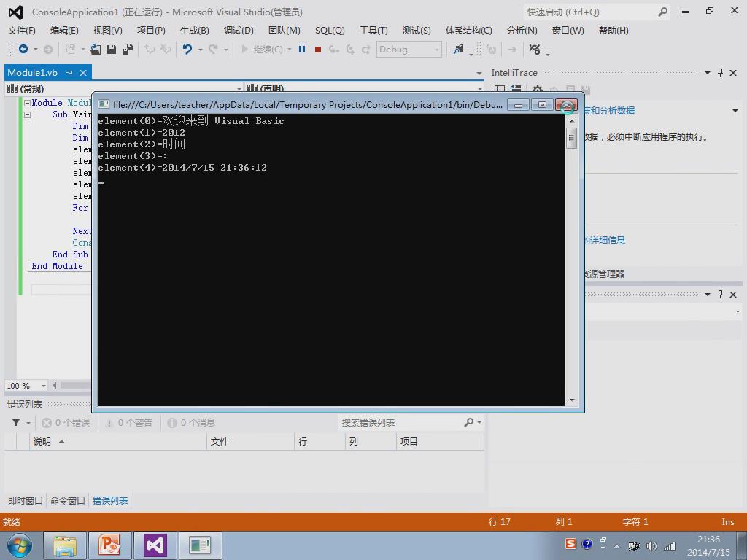Toggle the 0 个警告 warnings filter
Image resolution: width=747 pixels, height=560 pixels.
[x=128, y=422]
